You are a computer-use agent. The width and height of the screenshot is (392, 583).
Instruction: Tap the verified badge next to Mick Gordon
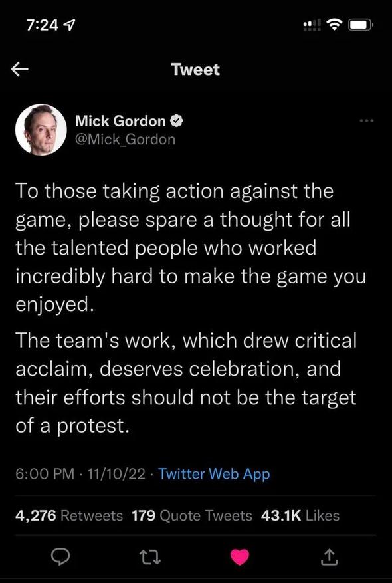pos(176,120)
